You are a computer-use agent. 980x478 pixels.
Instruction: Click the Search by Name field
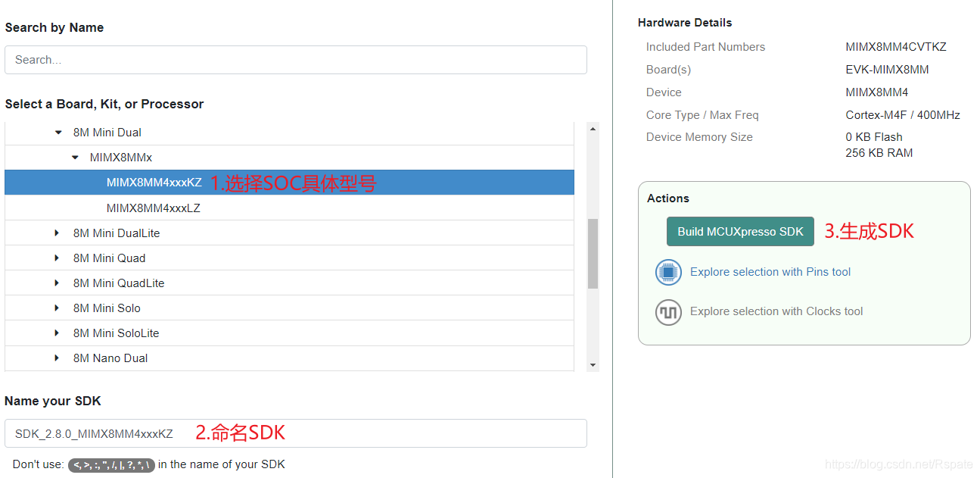(x=296, y=60)
